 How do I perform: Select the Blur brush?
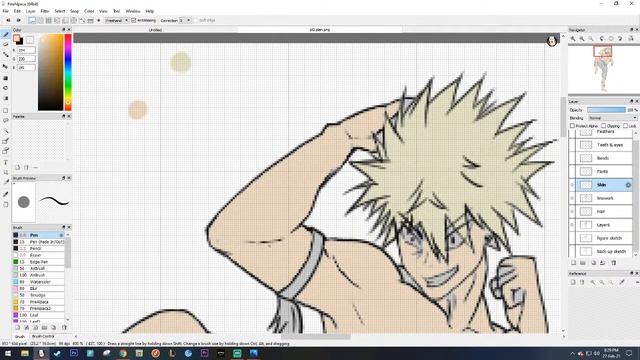(38, 289)
